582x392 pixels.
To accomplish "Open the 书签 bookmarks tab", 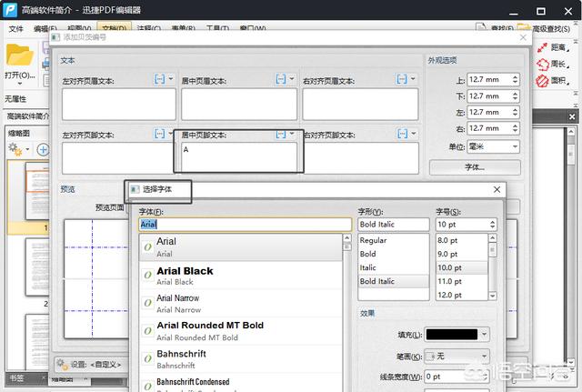I will pos(16,377).
